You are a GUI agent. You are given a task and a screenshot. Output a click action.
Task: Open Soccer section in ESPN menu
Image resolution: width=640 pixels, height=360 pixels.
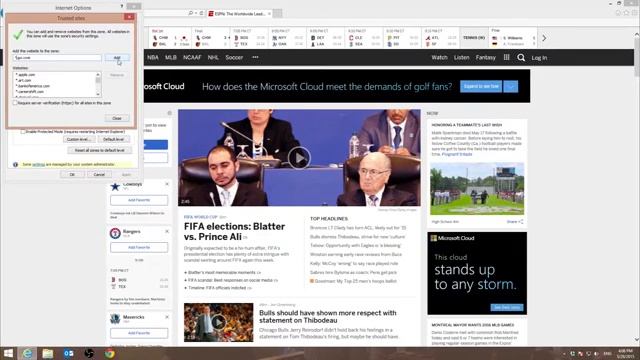click(x=234, y=58)
